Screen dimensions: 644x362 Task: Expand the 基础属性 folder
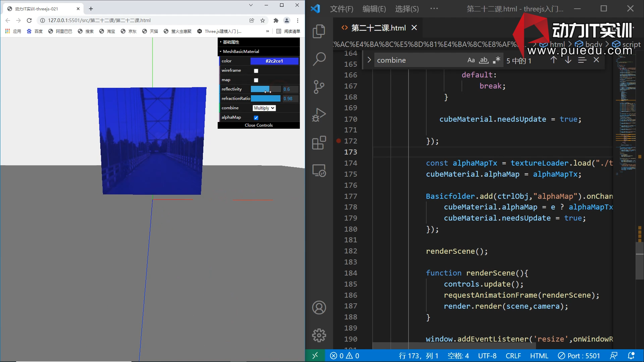click(x=231, y=42)
